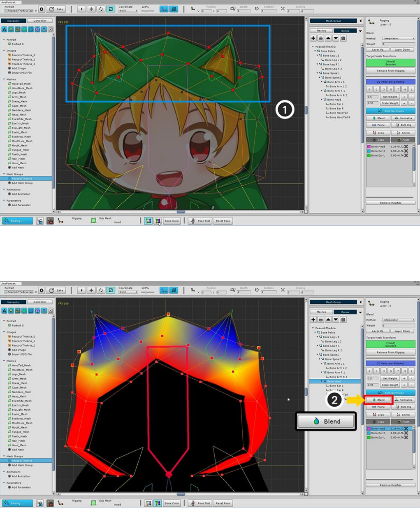The width and height of the screenshot is (420, 508).
Task: Toggle first blue view-mode button in top toolbar
Action: [164, 9]
